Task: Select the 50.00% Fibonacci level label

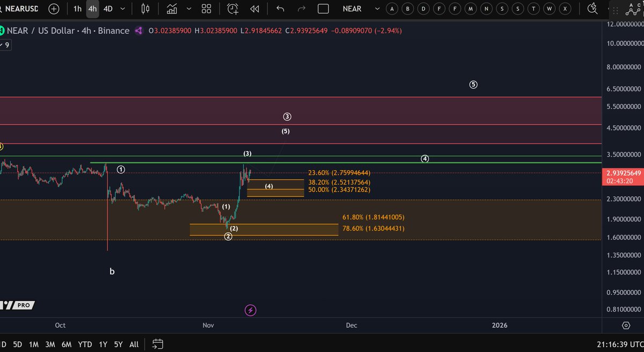Action: point(339,190)
